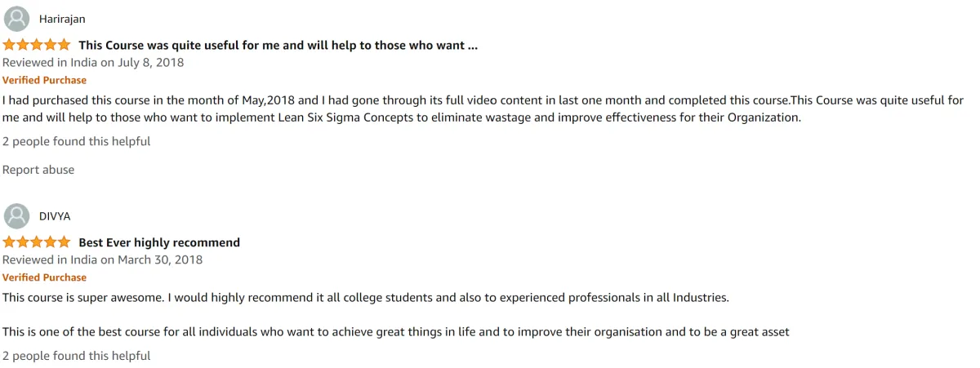Click the five-star rating on DIVYA's review
This screenshot has height=368, width=980.
pyautogui.click(x=37, y=242)
